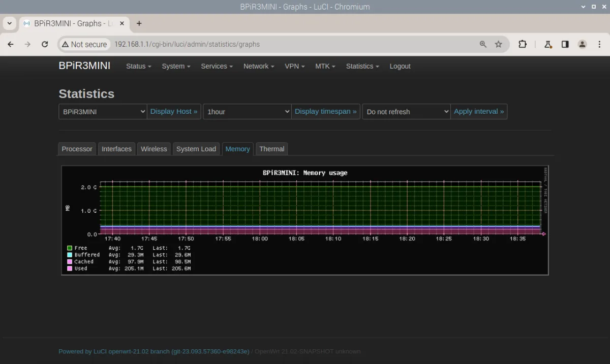This screenshot has width=610, height=364.
Task: Open a new browser tab
Action: click(x=139, y=23)
